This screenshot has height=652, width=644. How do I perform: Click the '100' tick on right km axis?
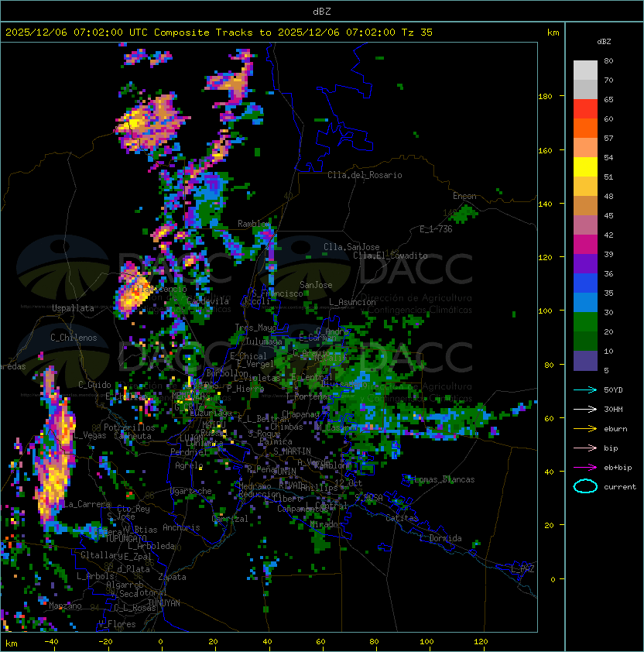click(x=545, y=311)
